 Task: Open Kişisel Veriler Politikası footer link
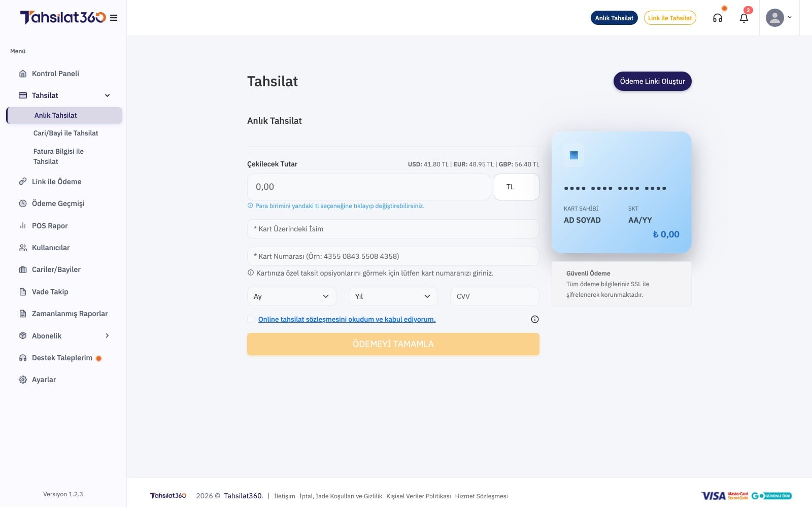419,496
